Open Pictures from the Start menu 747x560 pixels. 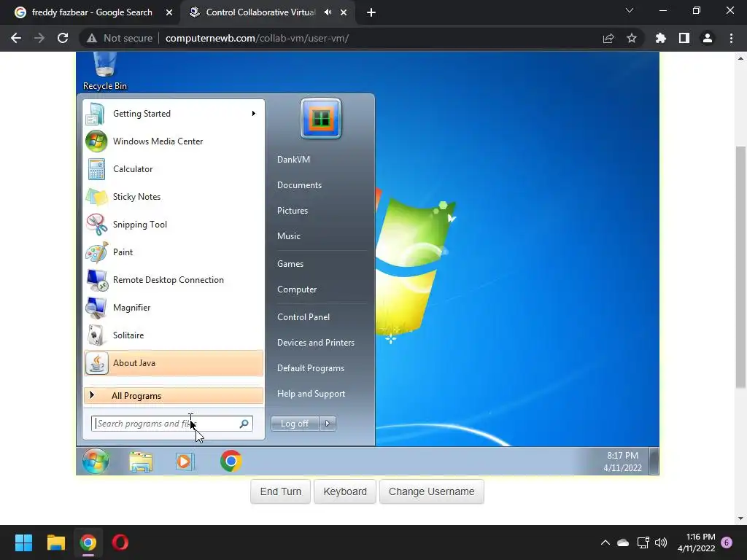pyautogui.click(x=293, y=211)
